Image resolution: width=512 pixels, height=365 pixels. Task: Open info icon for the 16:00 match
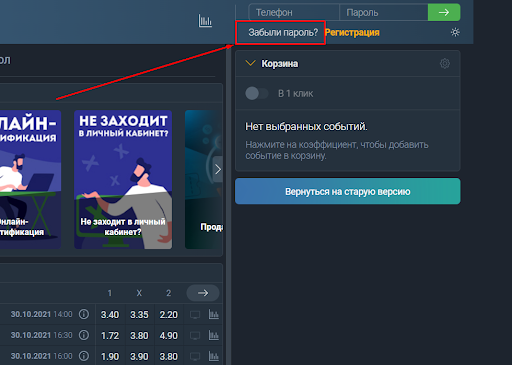click(84, 356)
